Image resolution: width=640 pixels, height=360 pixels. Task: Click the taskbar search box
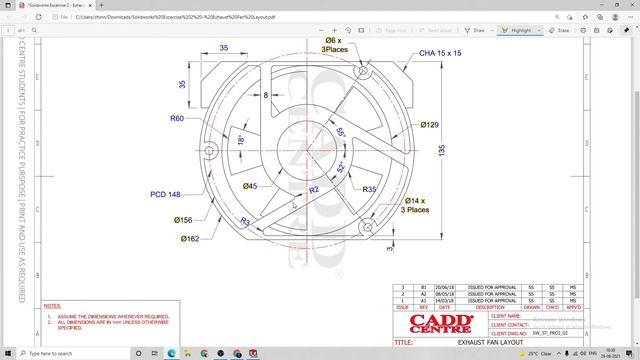pos(74,353)
